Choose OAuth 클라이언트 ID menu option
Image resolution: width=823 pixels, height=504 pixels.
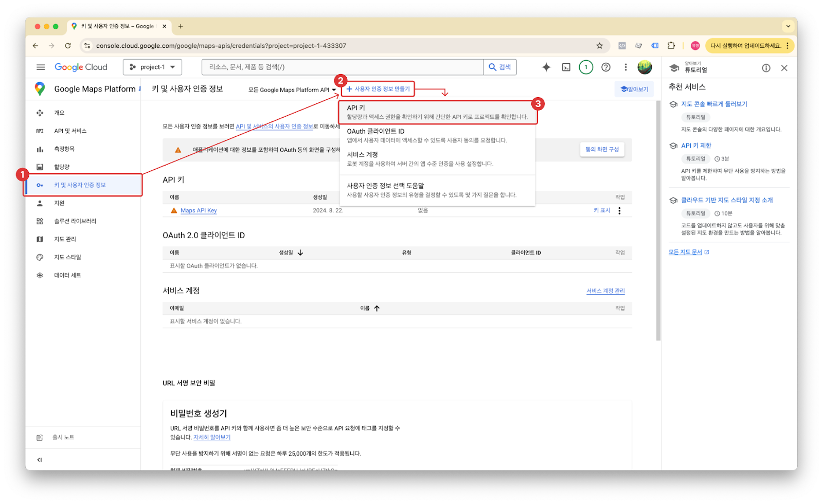click(437, 135)
